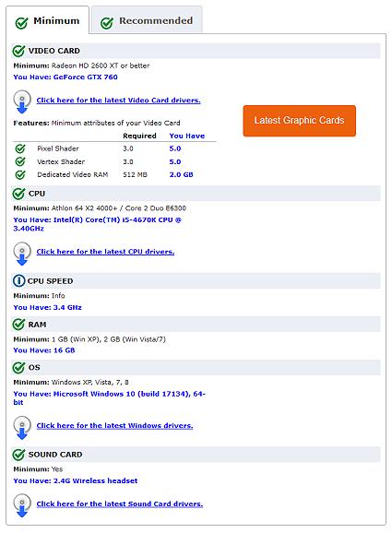392x533 pixels.
Task: Click the RAM section green checkmark icon
Action: (18, 325)
